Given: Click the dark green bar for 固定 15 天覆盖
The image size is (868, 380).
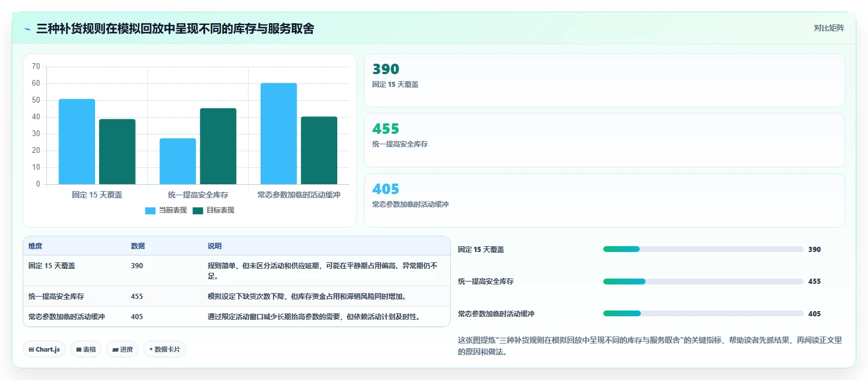Looking at the screenshot, I should pyautogui.click(x=117, y=152).
